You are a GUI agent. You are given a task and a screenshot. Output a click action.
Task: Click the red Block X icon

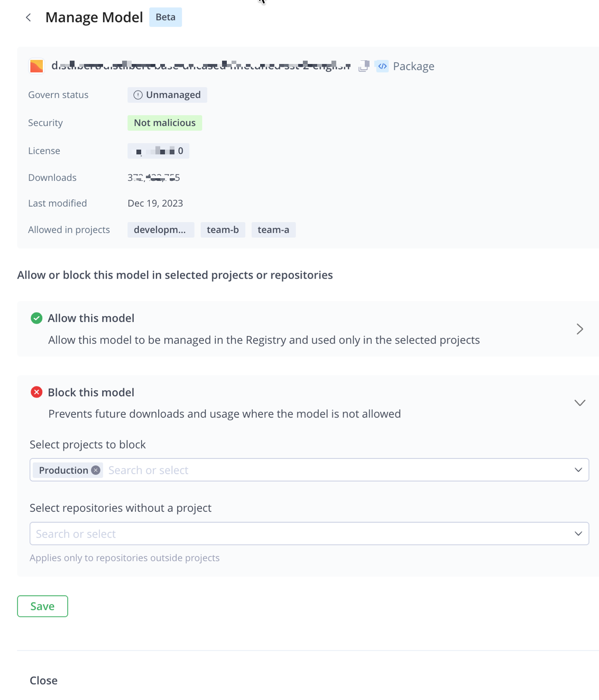point(36,392)
